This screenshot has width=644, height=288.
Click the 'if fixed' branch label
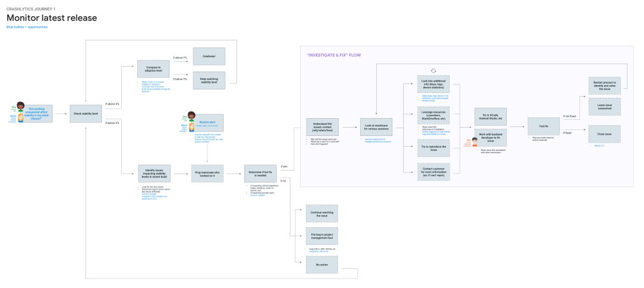click(x=567, y=133)
